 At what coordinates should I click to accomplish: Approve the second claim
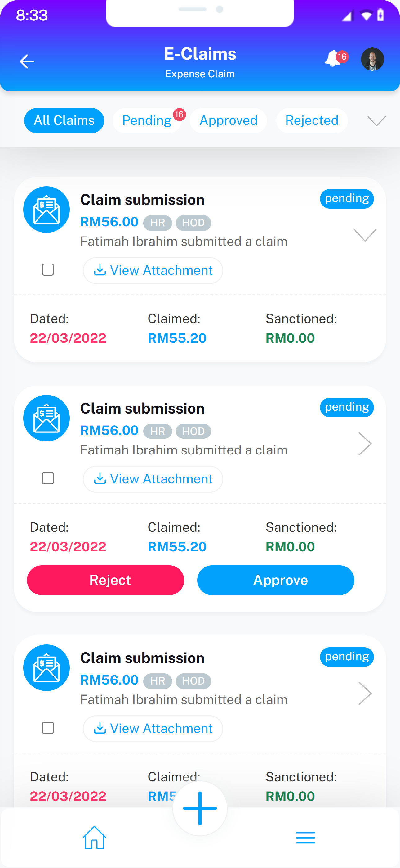tap(275, 580)
